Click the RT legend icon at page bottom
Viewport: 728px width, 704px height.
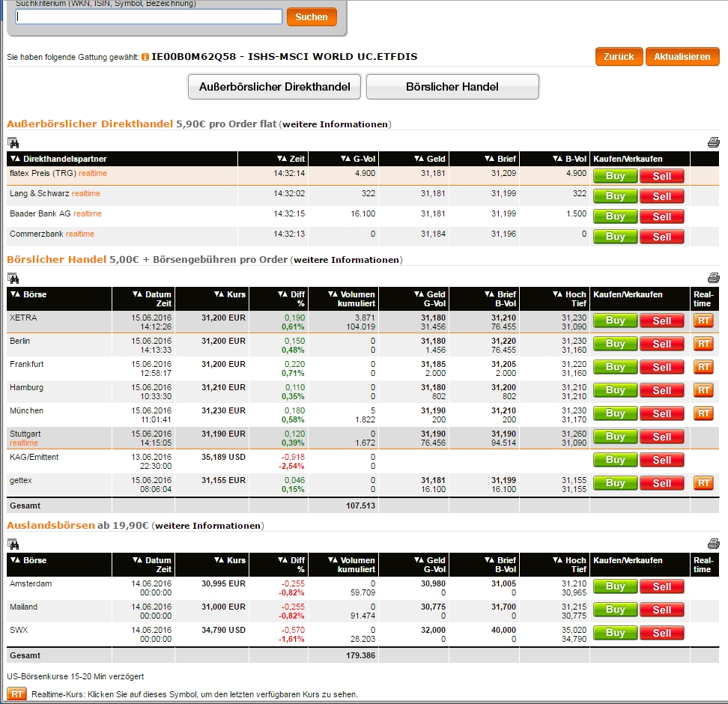coord(16,694)
